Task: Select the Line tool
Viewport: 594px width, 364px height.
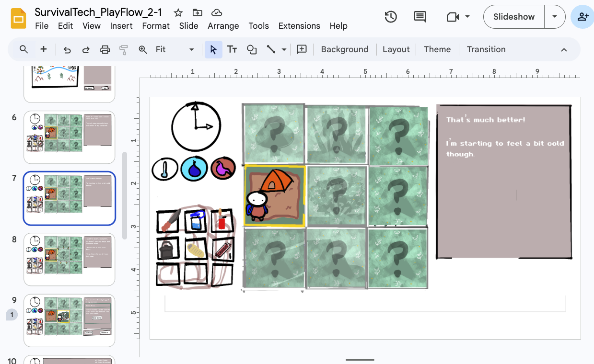Action: click(271, 49)
